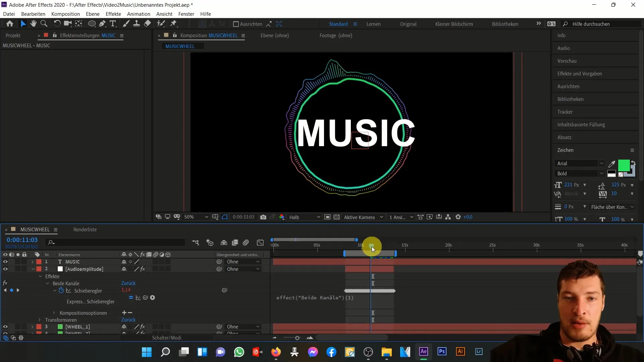Click the audio waveform enable icon on MUSIC layer
Screen dimensions: 644x362
[12, 262]
